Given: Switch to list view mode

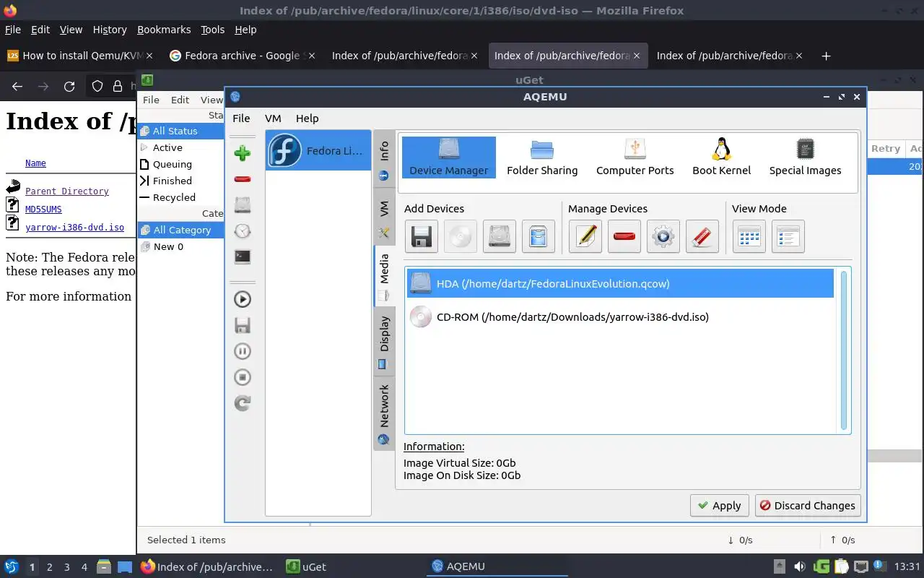Looking at the screenshot, I should [788, 236].
